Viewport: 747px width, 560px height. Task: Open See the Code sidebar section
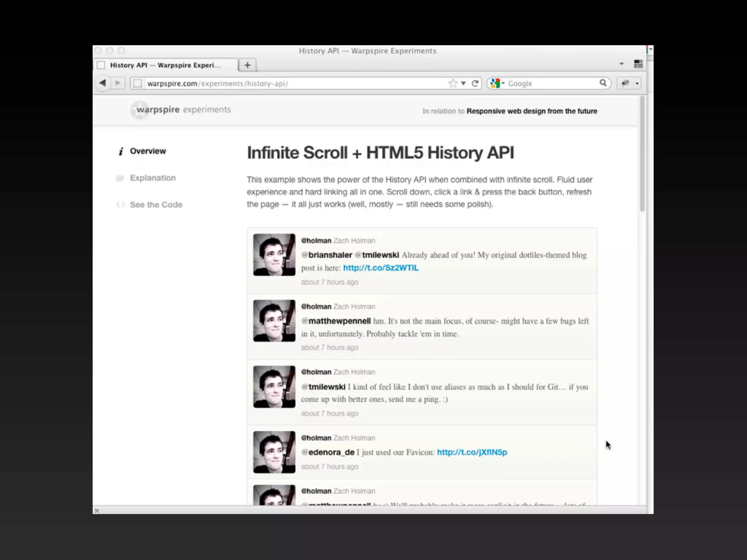point(156,205)
